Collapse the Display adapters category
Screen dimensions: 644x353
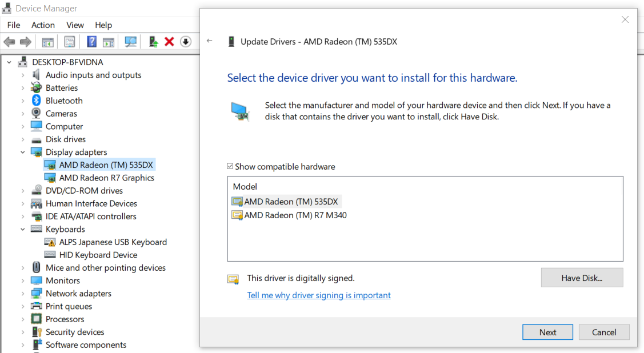point(23,153)
